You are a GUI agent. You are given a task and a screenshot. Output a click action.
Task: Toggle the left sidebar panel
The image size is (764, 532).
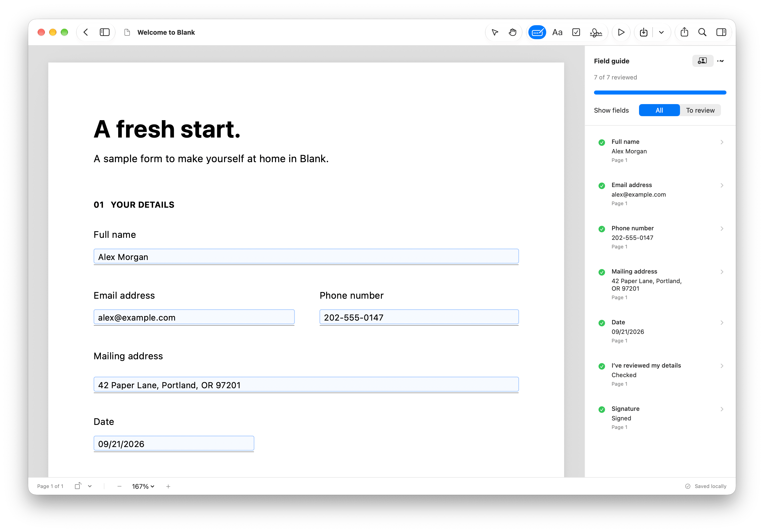coord(104,32)
